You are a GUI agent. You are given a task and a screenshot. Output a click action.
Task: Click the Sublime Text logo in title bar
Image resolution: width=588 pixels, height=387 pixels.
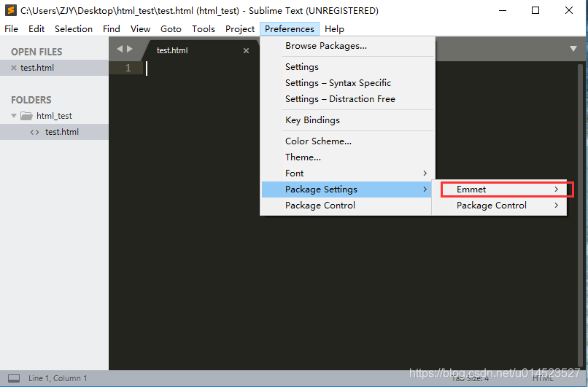[x=10, y=10]
